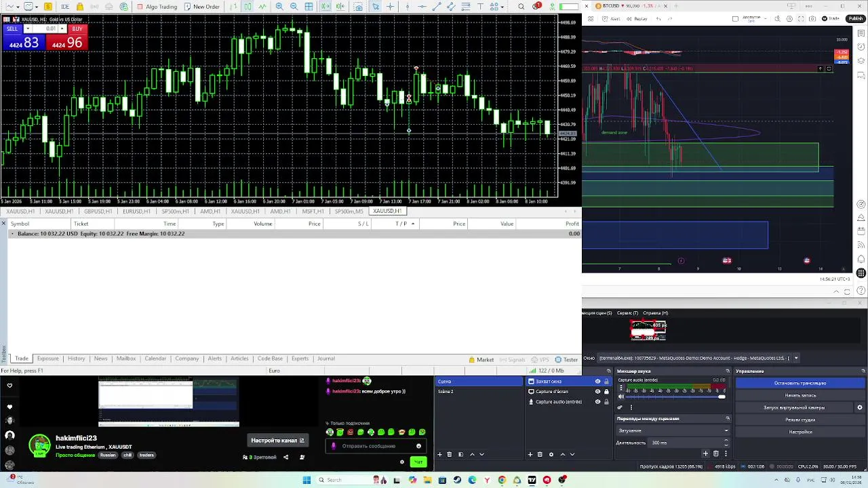Switch chart to candlesticks icon

pos(248,7)
